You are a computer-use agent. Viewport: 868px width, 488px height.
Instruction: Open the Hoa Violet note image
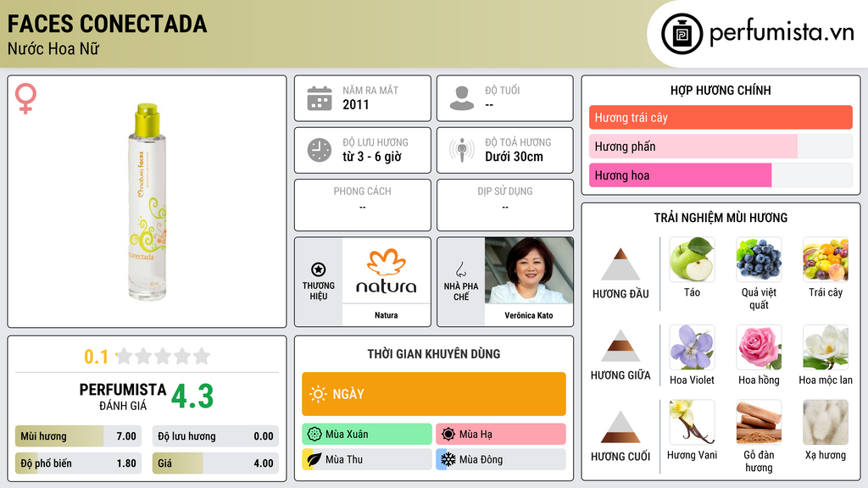click(692, 347)
